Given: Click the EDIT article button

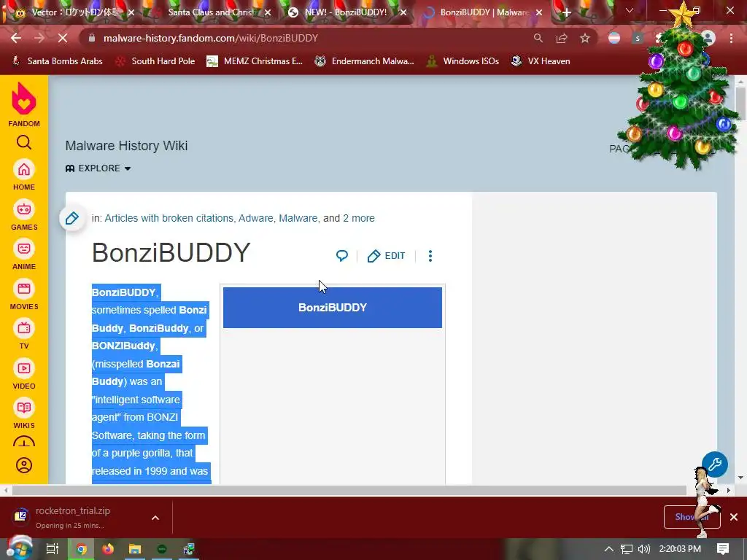Looking at the screenshot, I should click(x=387, y=256).
